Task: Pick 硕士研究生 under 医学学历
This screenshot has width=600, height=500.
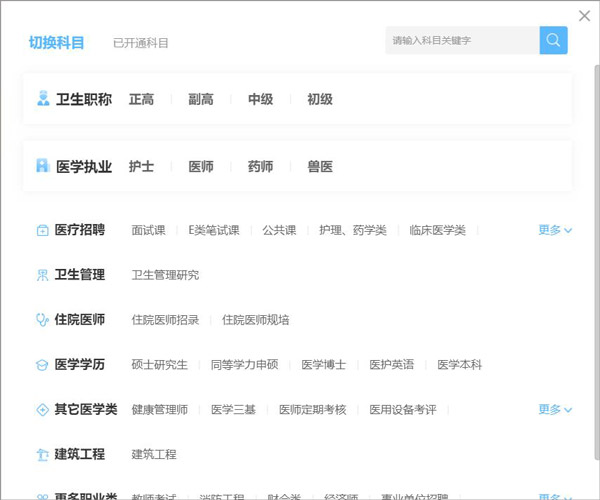Action: coord(160,365)
